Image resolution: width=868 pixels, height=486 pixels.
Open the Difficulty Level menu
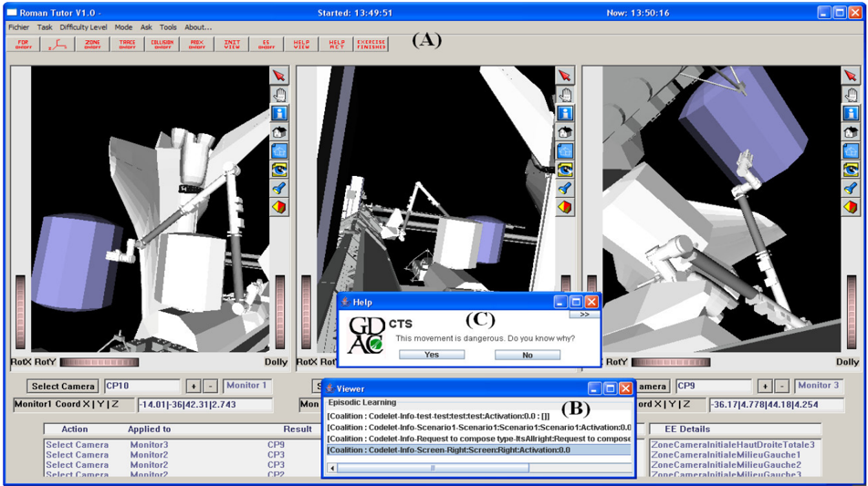point(84,27)
